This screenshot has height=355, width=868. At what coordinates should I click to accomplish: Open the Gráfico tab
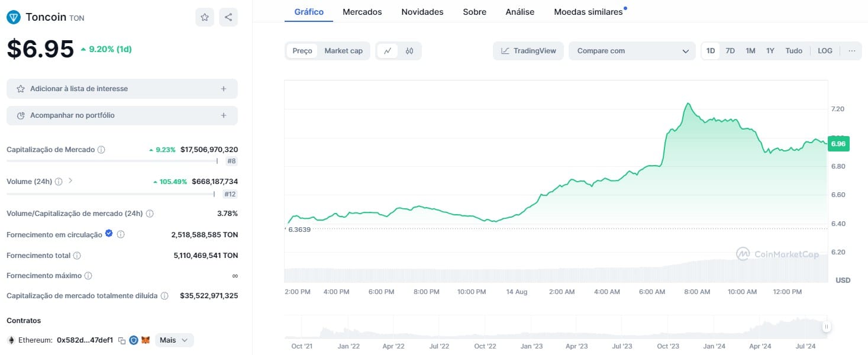click(x=309, y=12)
